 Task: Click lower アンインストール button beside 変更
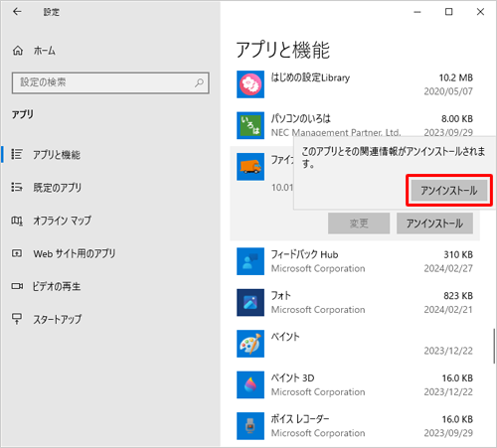434,224
